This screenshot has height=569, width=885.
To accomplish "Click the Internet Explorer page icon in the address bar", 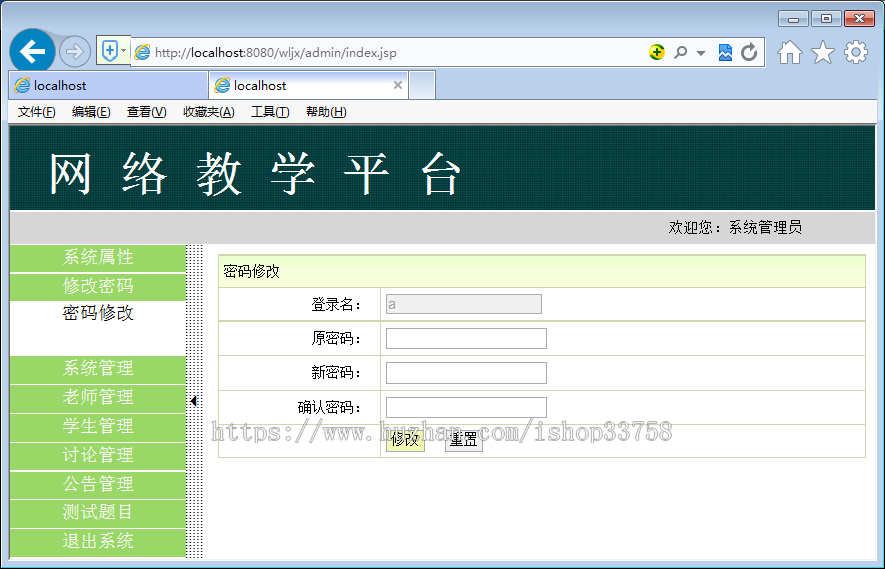I will tap(143, 52).
